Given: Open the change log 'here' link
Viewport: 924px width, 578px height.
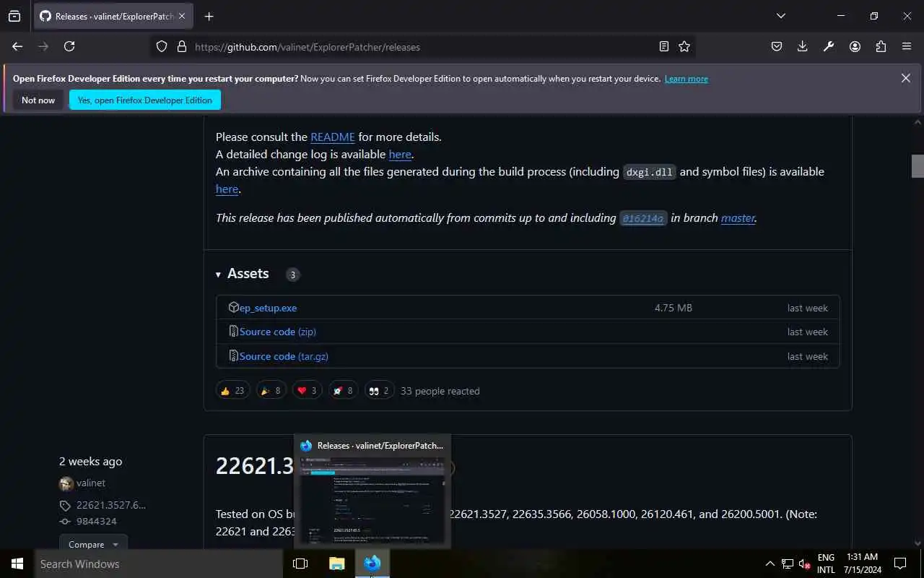Looking at the screenshot, I should click(400, 154).
